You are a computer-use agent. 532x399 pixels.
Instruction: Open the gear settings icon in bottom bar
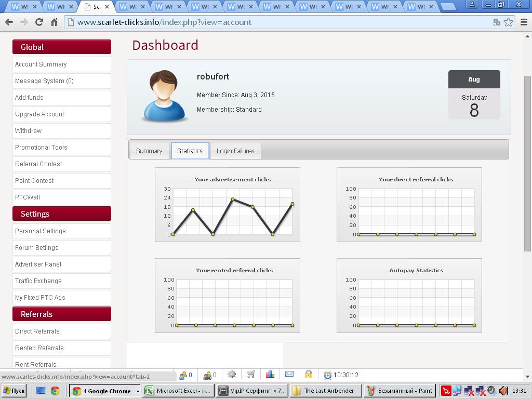tap(232, 374)
